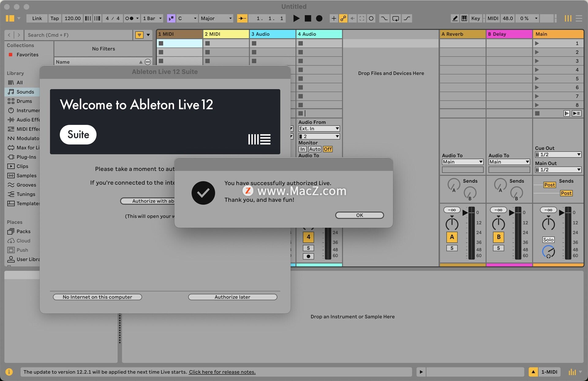Click OK in the authorization success dialog

pos(360,215)
